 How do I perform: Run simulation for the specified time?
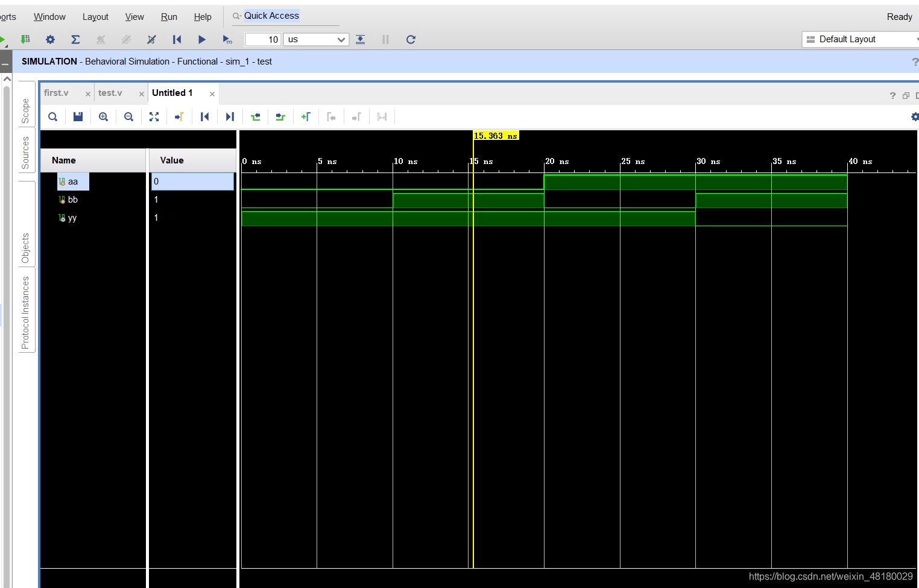[227, 39]
